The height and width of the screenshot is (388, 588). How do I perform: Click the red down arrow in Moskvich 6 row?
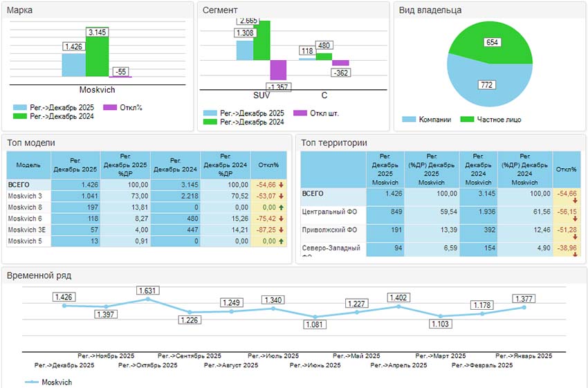pyautogui.click(x=282, y=219)
